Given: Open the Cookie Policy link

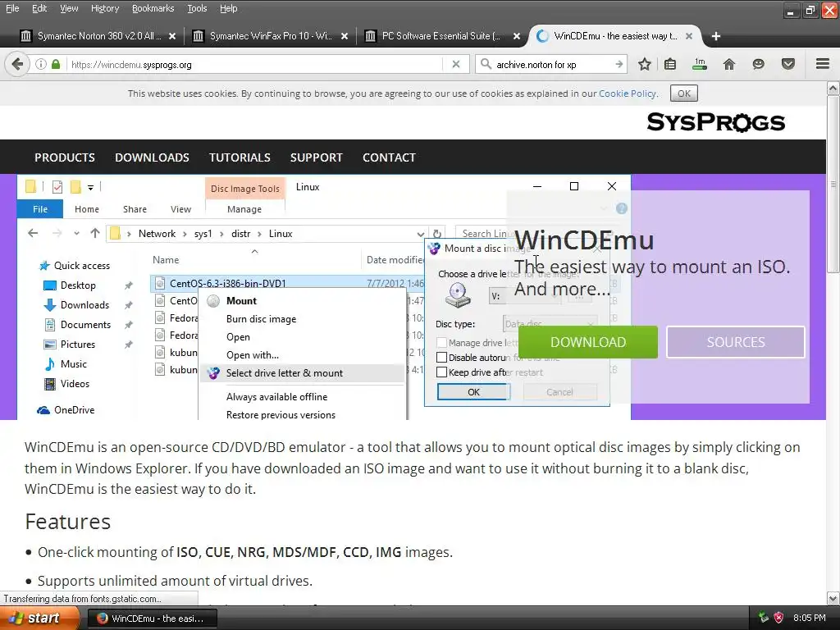Looking at the screenshot, I should point(628,94).
